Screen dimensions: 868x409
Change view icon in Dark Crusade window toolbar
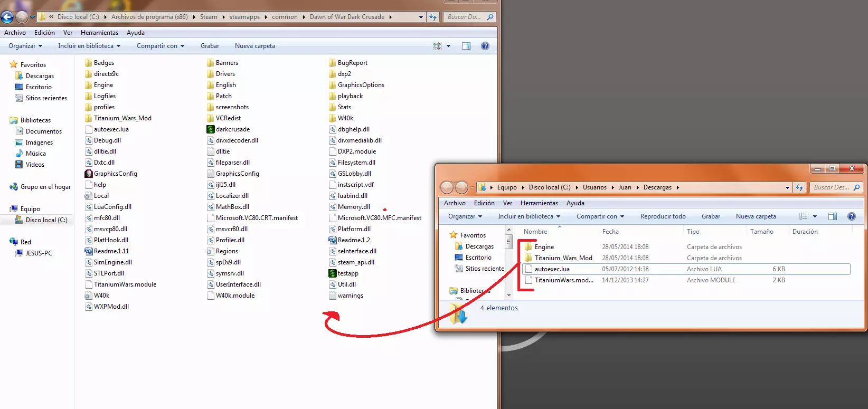pyautogui.click(x=437, y=46)
